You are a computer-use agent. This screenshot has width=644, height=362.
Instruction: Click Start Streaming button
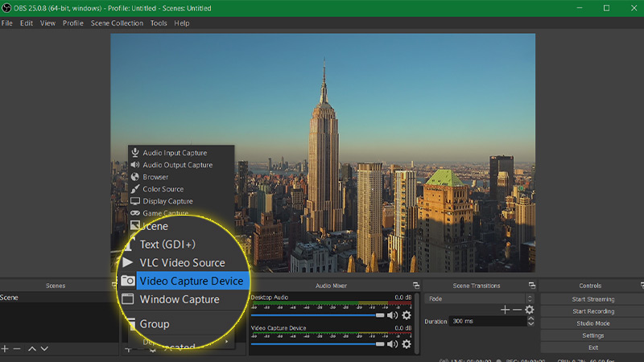tap(593, 299)
